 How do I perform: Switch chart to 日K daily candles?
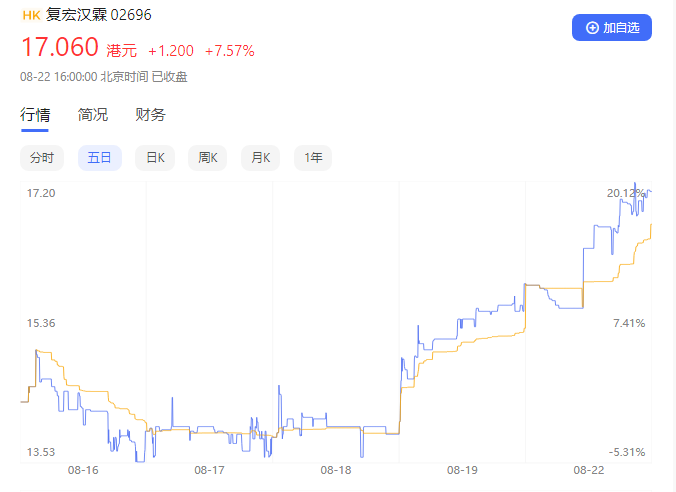pyautogui.click(x=155, y=158)
